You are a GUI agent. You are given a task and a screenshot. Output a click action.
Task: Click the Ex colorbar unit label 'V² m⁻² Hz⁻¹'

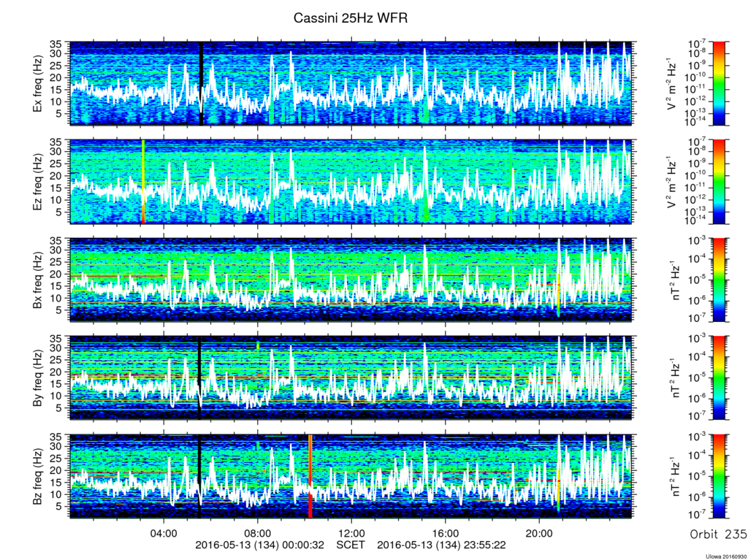click(673, 83)
